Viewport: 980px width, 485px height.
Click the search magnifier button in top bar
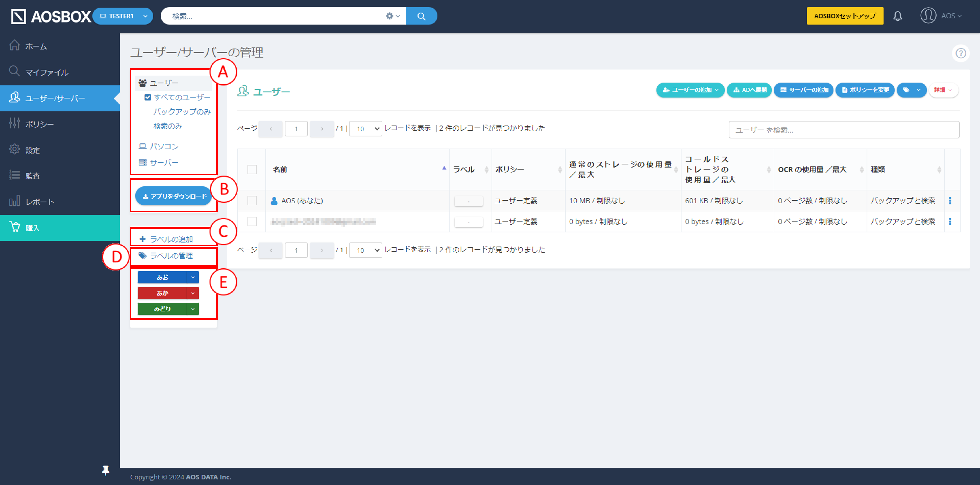coord(421,16)
